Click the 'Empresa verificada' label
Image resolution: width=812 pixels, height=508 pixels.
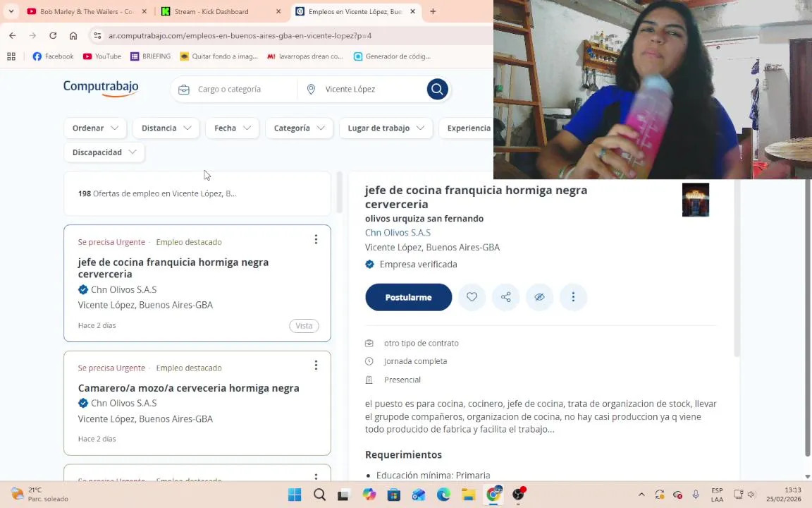(x=419, y=265)
